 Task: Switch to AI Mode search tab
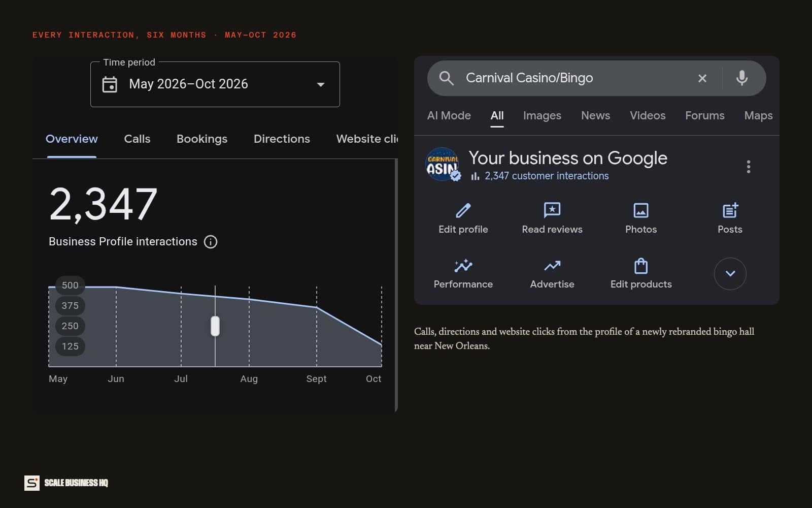pyautogui.click(x=449, y=115)
